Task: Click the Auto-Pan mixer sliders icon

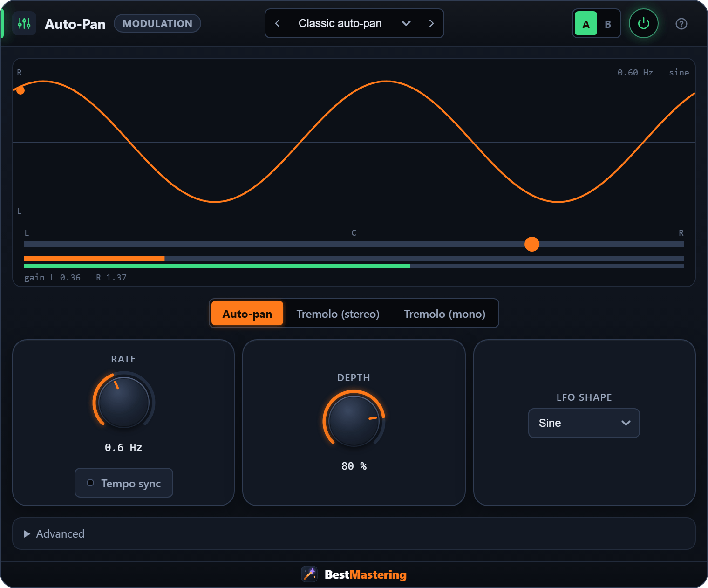Action: [x=24, y=23]
